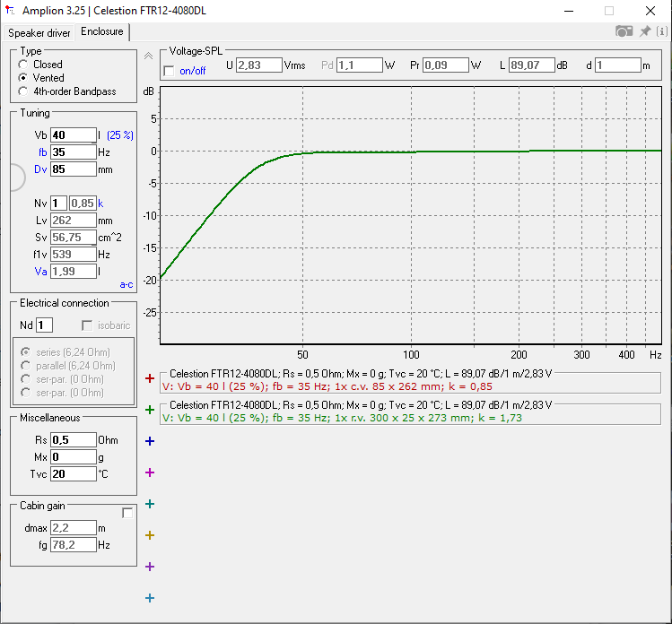Click the dark blue plus curve slot
Viewport: 672px width, 624px height.
click(x=150, y=441)
